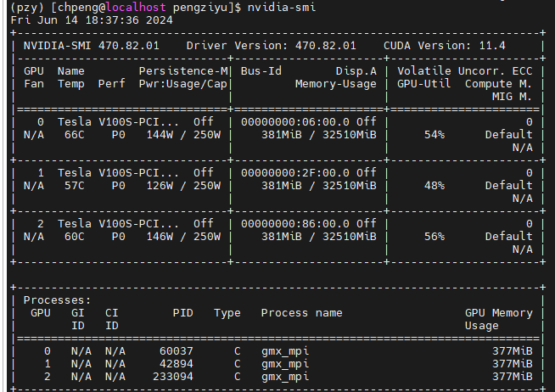
Task: Click "Driver Version: 470.82.01" text
Action: click(x=271, y=46)
